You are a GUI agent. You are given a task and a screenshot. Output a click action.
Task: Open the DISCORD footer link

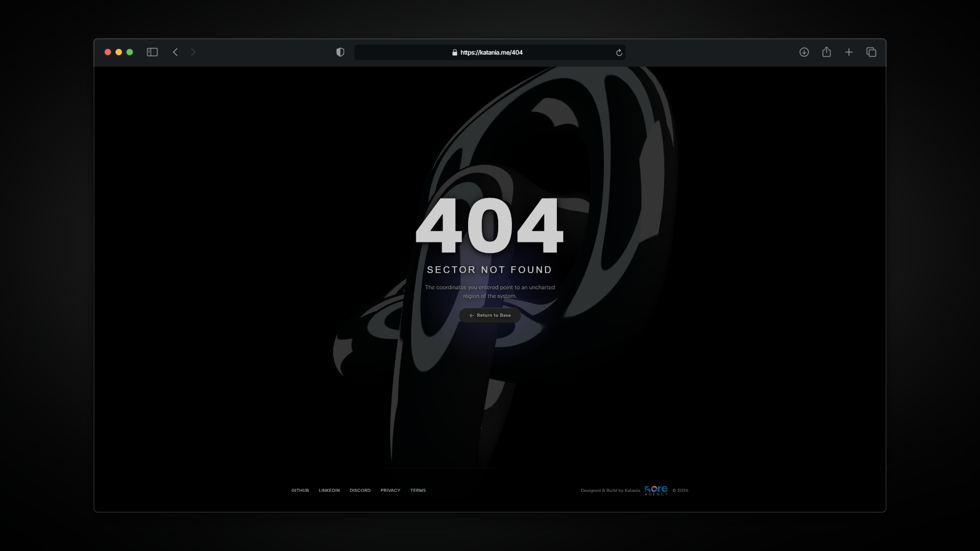(x=360, y=490)
